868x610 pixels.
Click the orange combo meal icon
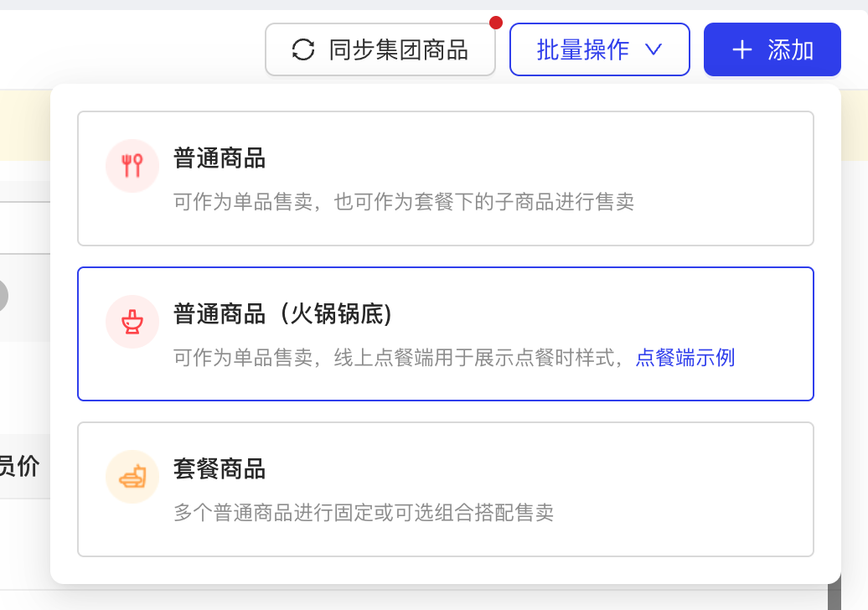(x=132, y=477)
